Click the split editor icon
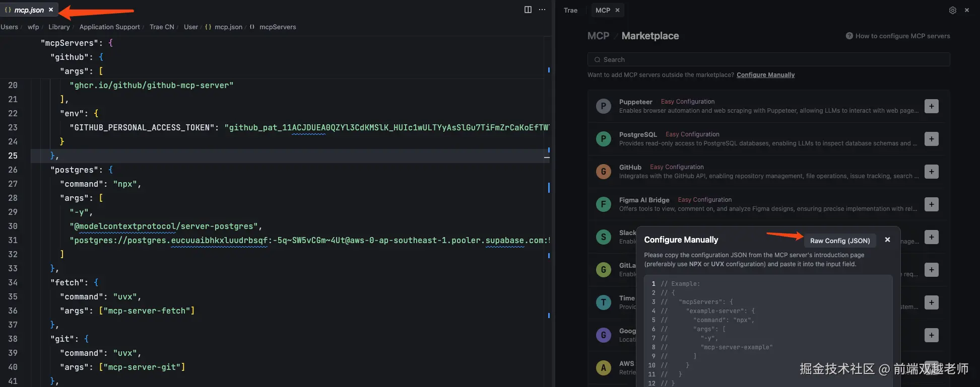 point(528,10)
